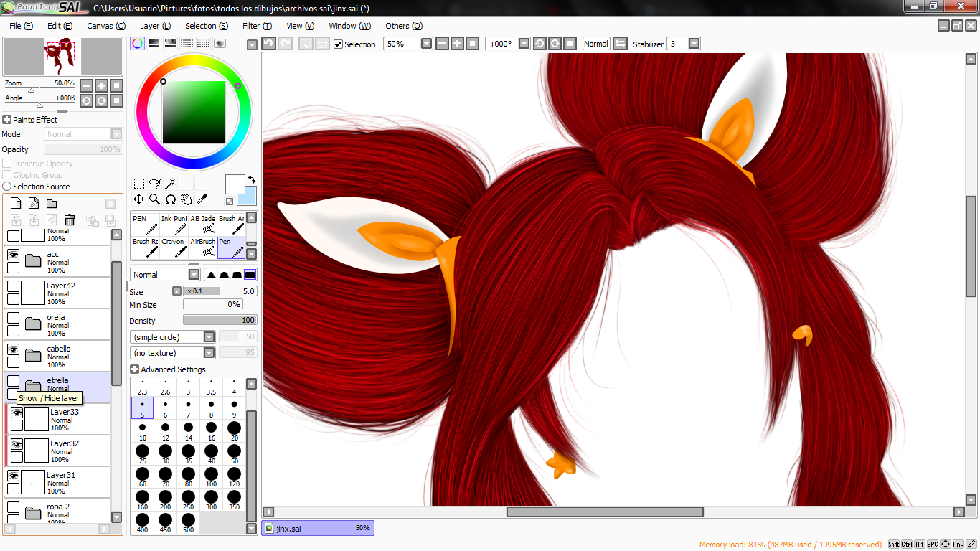
Task: Open the Filter menu
Action: point(257,26)
